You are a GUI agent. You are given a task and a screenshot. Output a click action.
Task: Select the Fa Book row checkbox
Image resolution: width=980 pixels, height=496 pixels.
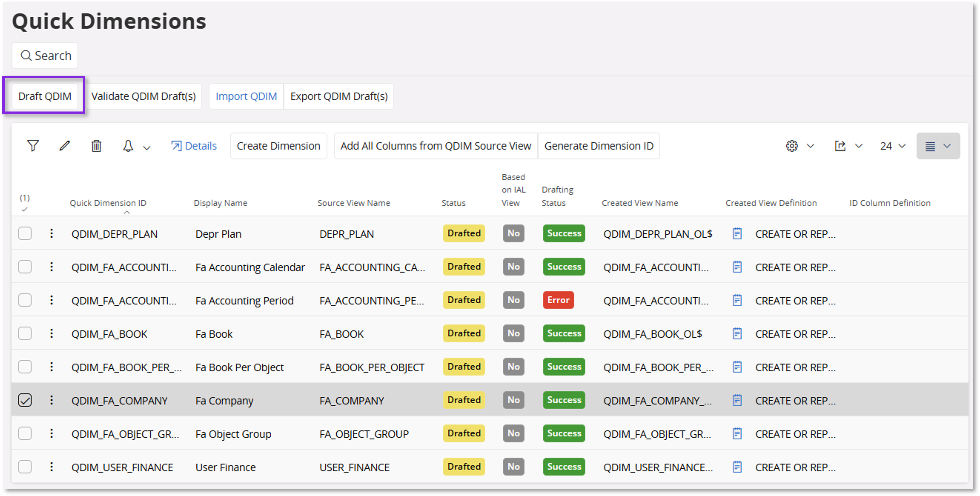tap(25, 334)
